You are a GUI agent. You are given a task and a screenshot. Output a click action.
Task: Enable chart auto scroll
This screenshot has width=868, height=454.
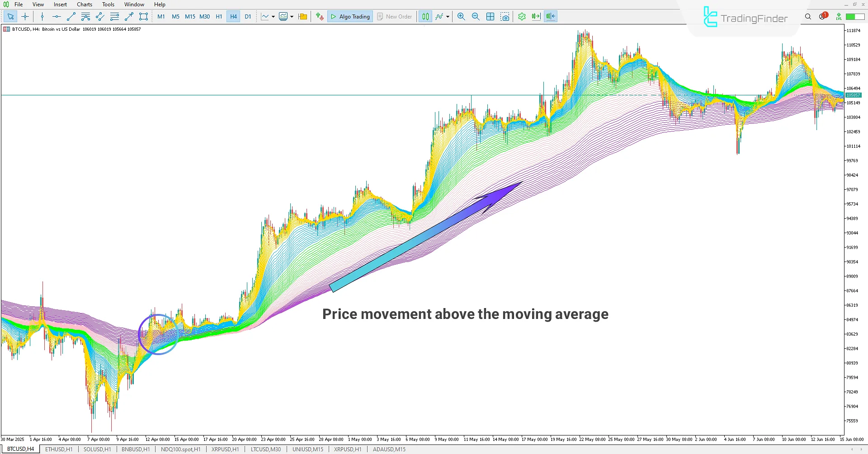click(x=536, y=16)
